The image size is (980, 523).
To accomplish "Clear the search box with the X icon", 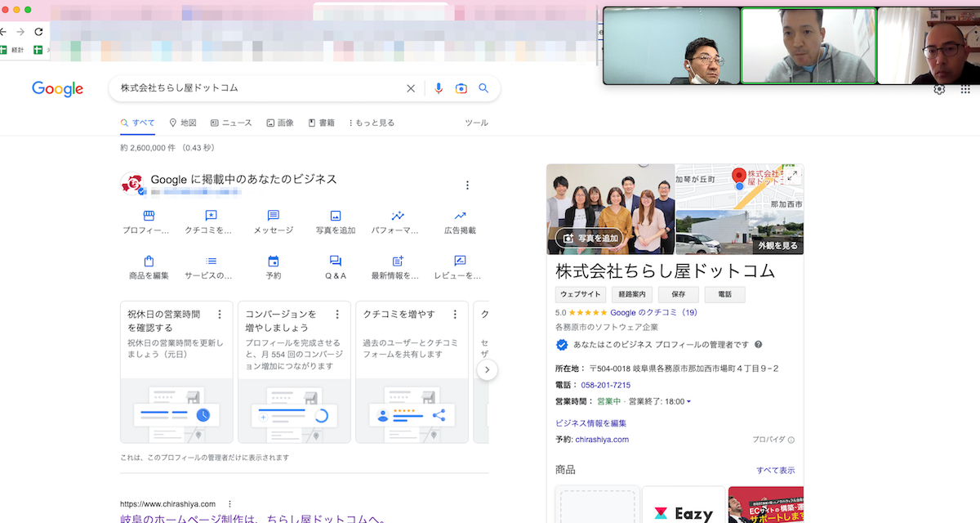I will [x=411, y=88].
